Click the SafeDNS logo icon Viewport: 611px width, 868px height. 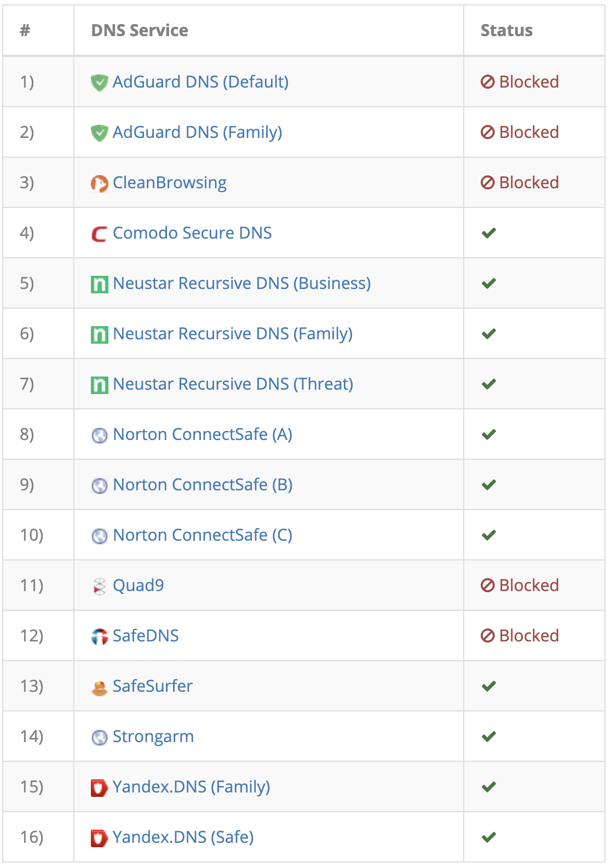pos(99,637)
